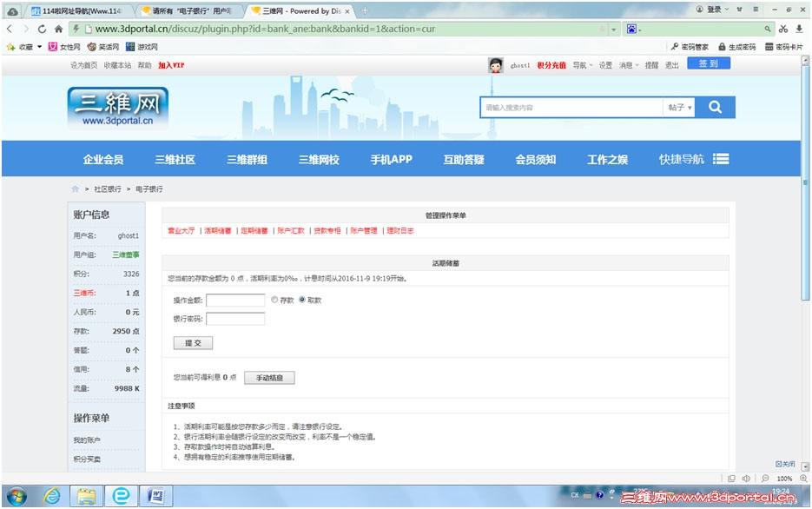Open 密码管家 password manager

[x=690, y=47]
